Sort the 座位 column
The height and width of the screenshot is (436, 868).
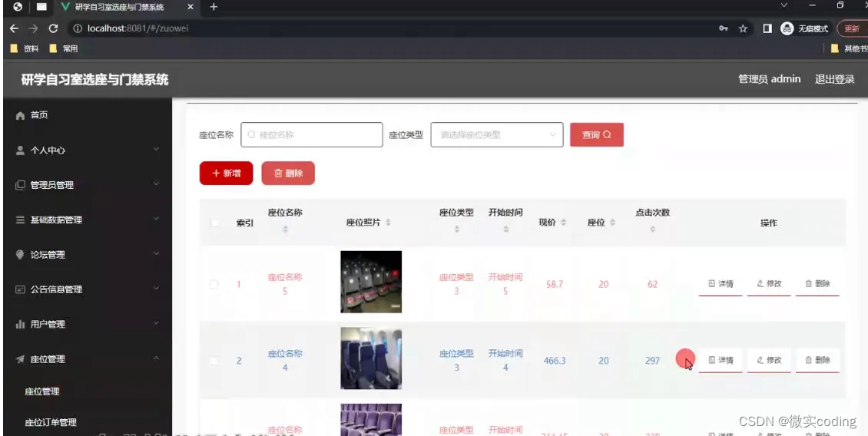pos(612,223)
